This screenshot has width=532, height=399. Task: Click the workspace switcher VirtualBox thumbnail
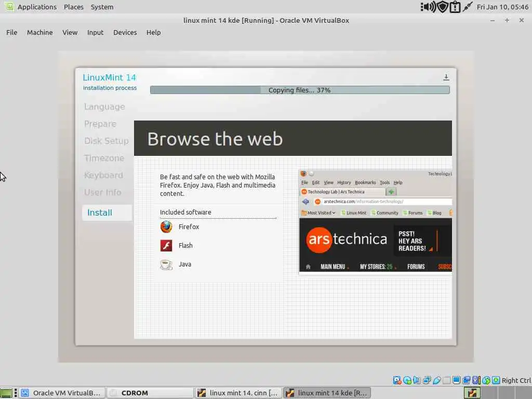(472, 393)
